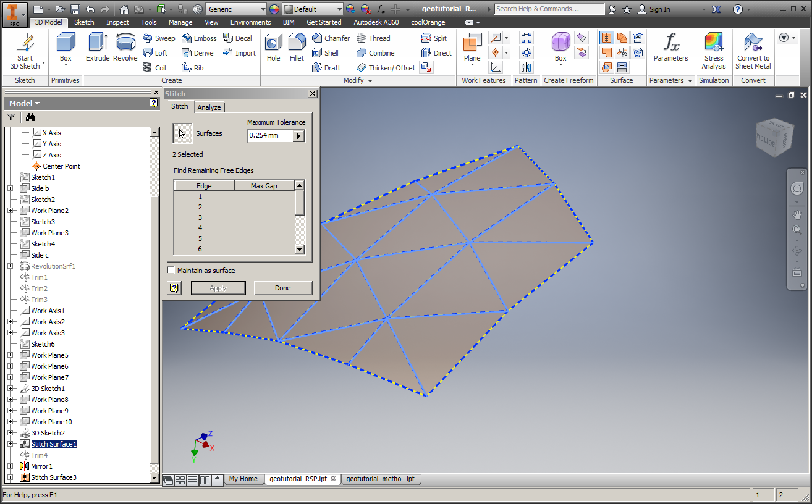Click the Combine tool

[375, 53]
